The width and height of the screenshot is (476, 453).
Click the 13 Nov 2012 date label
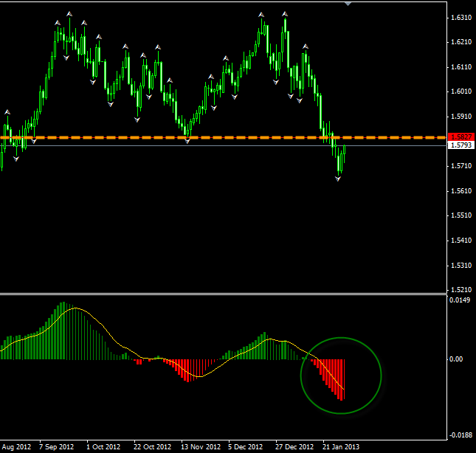(201, 446)
